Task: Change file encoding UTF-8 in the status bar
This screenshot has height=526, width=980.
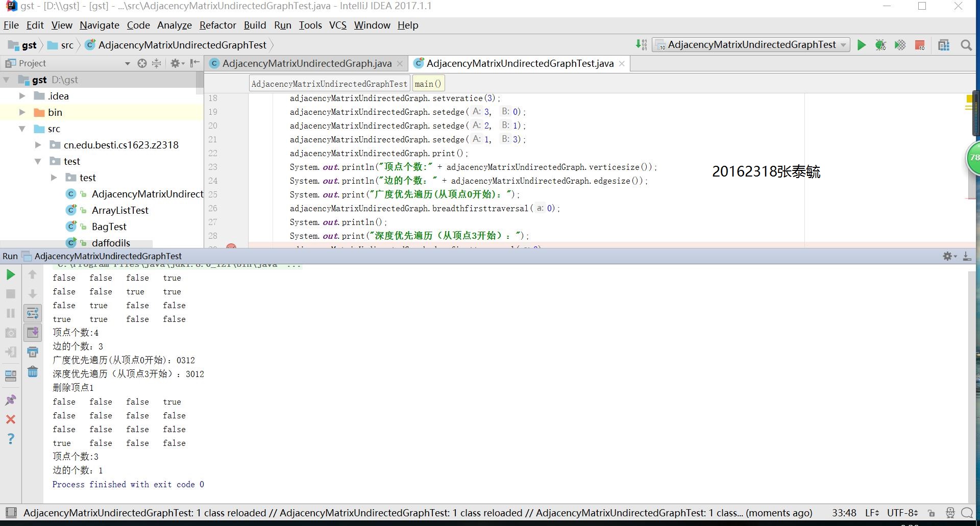Action: 902,513
